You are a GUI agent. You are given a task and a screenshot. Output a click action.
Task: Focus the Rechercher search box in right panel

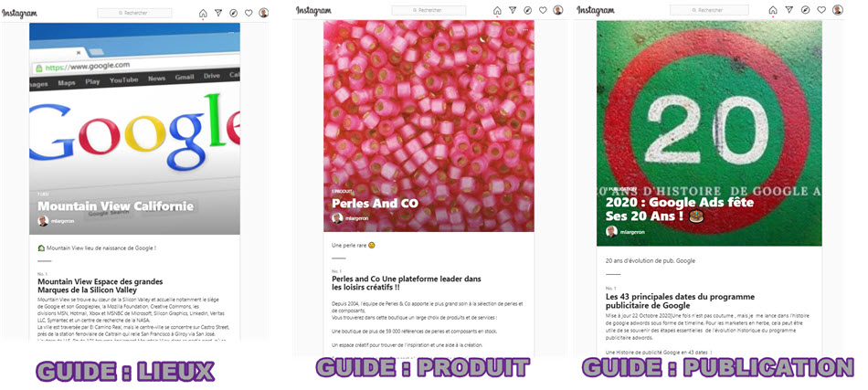pyautogui.click(x=709, y=10)
